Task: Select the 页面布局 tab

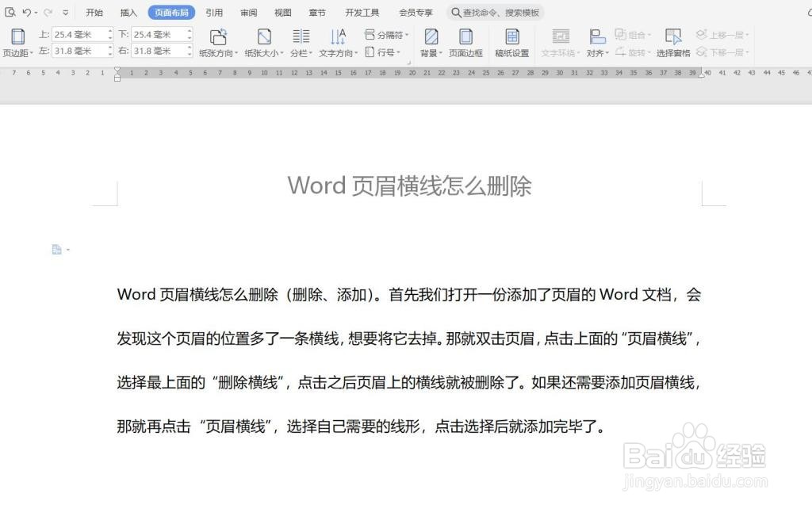Action: tap(171, 13)
